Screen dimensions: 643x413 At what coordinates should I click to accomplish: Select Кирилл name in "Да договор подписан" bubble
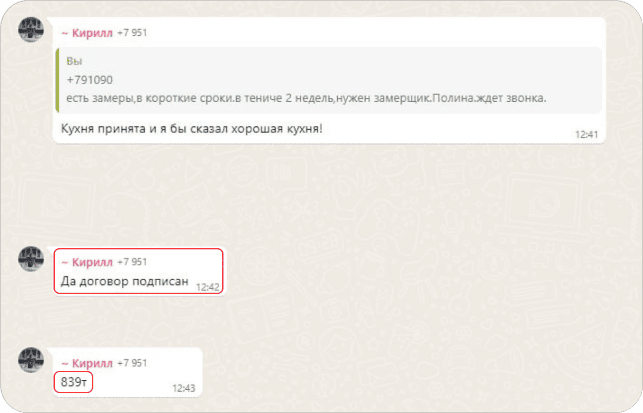tap(87, 262)
